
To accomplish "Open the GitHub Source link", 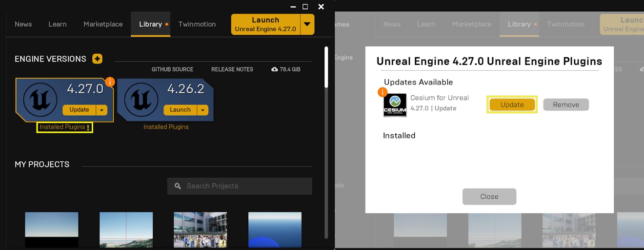I will coord(172,69).
